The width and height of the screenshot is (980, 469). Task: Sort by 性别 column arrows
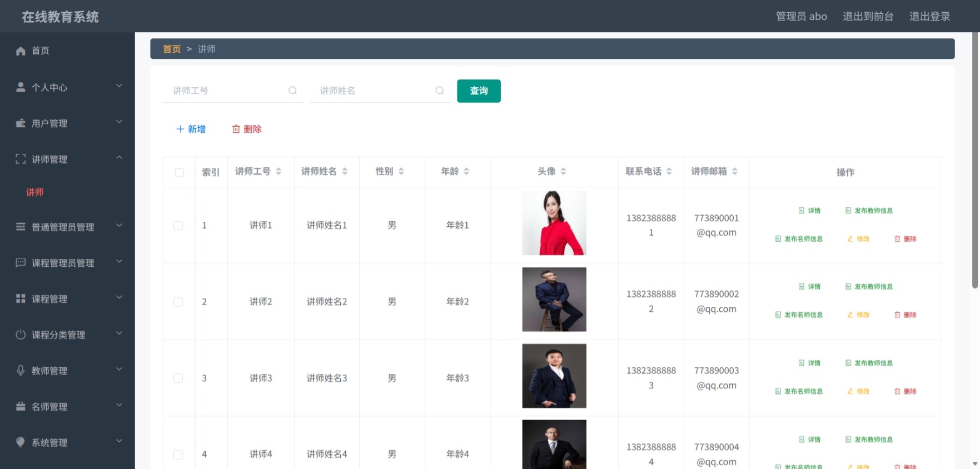point(401,171)
